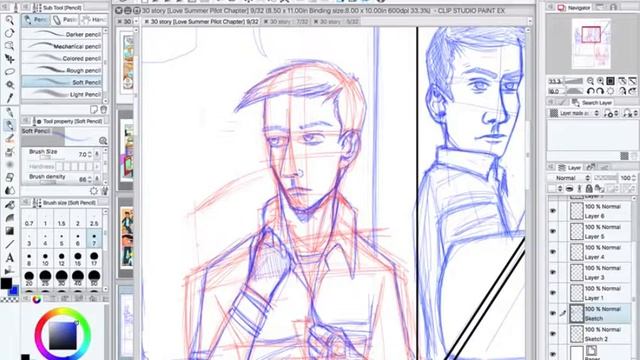Open the Layer panel tab
Image resolution: width=640 pixels, height=360 pixels.
pos(569,168)
